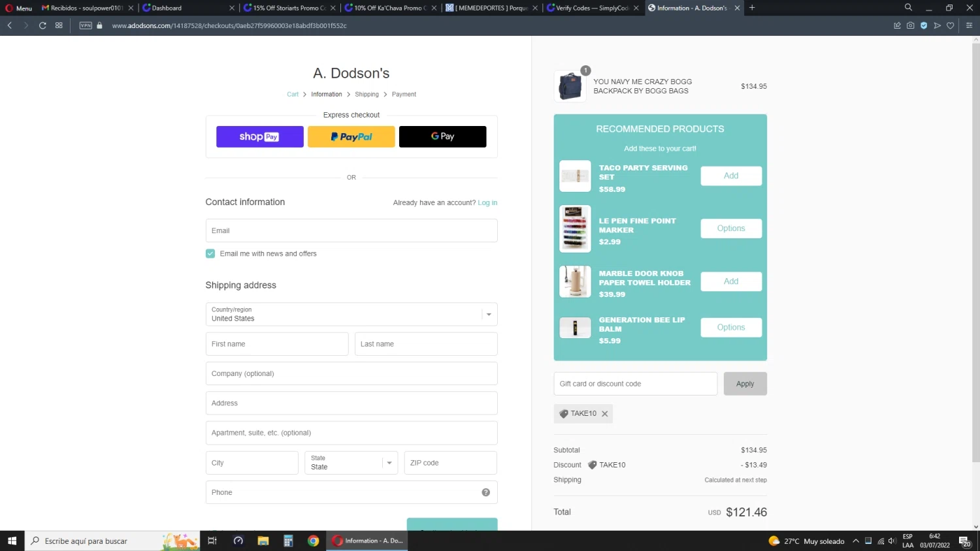Switch to the 15% Off Storiarts Promo tab
This screenshot has height=551, width=980.
pyautogui.click(x=289, y=8)
